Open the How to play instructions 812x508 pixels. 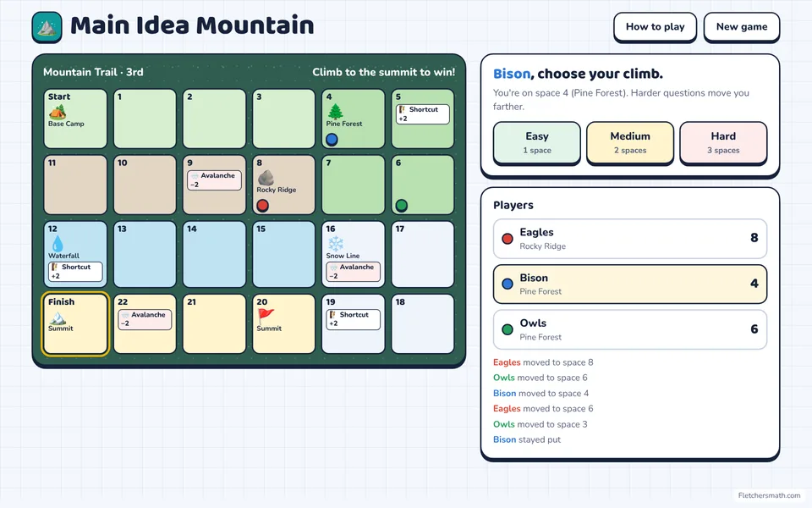655,26
